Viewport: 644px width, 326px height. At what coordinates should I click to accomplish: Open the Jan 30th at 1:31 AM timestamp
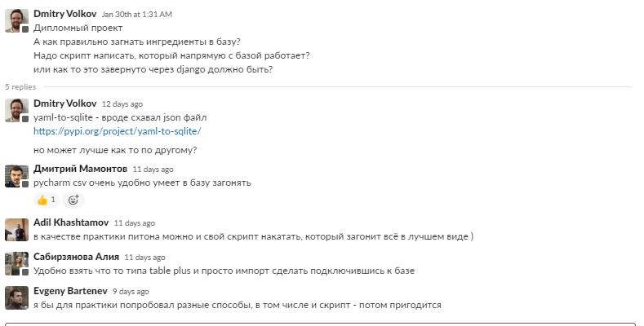tap(137, 15)
